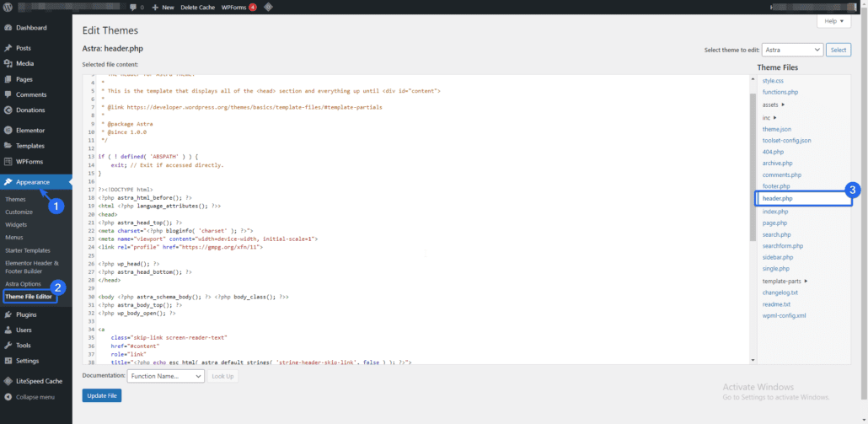Open wpml-config.xml theme file
Screen dimensions: 868x424
pos(784,315)
